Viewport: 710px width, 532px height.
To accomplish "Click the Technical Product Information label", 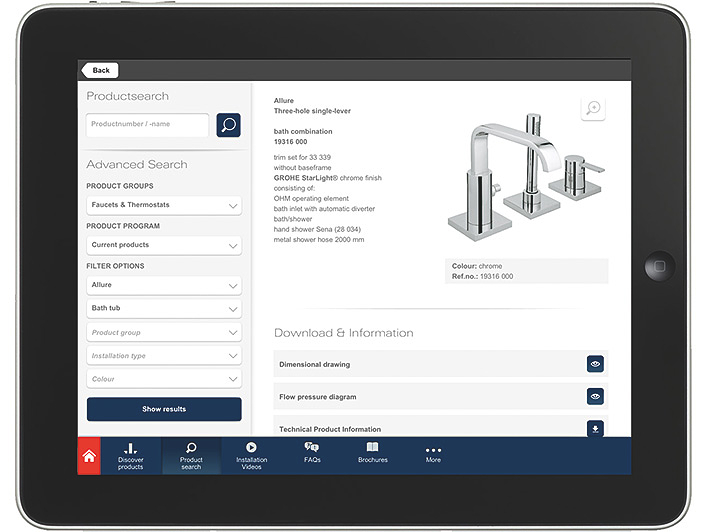I will 330,429.
